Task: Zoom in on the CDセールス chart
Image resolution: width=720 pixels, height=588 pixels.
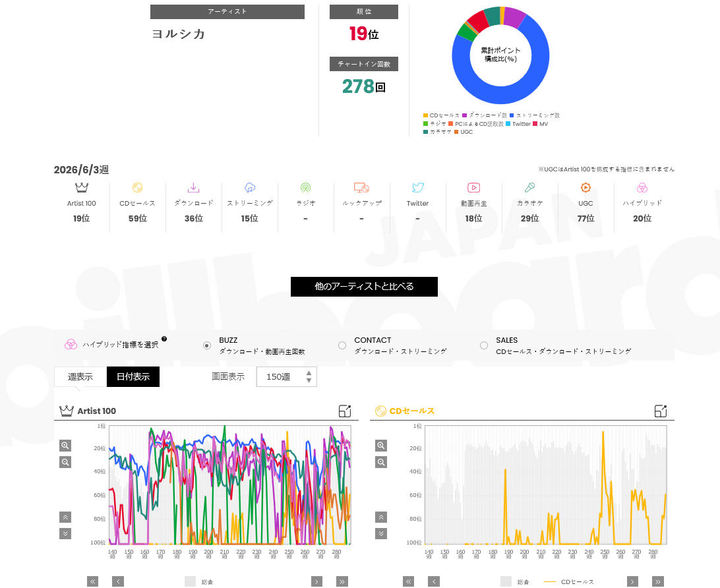Action: point(381,445)
